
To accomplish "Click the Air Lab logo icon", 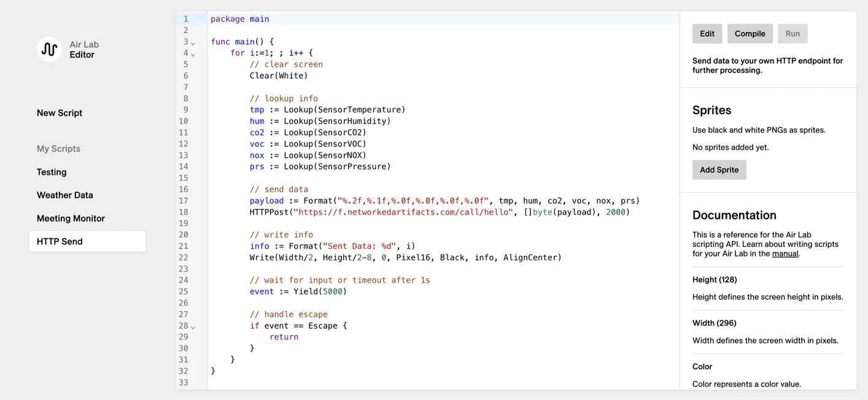I will (x=49, y=49).
